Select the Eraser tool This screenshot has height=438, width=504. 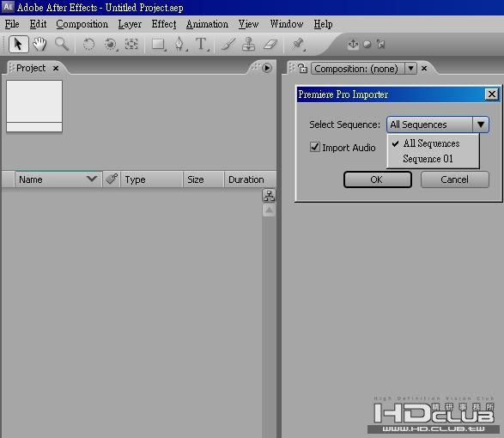pyautogui.click(x=270, y=44)
